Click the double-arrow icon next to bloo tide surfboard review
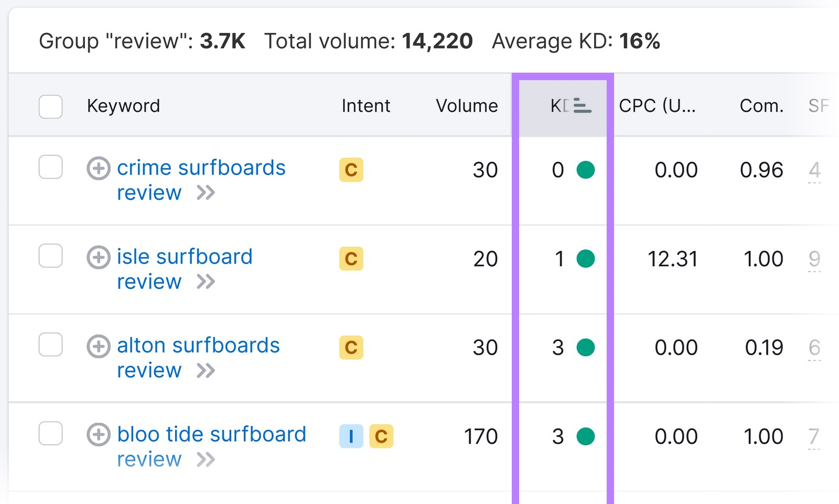This screenshot has height=504, width=839. coord(207,459)
